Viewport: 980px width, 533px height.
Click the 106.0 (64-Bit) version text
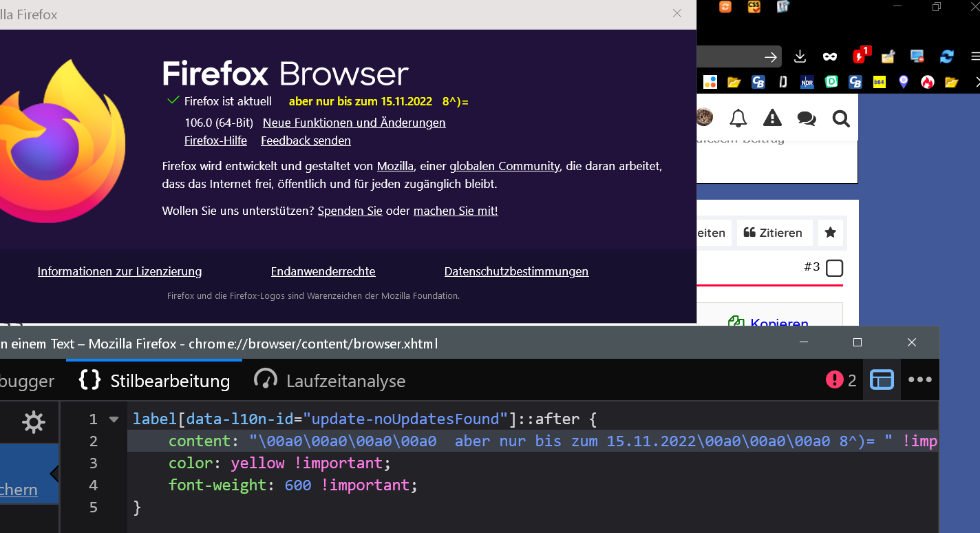[x=219, y=123]
